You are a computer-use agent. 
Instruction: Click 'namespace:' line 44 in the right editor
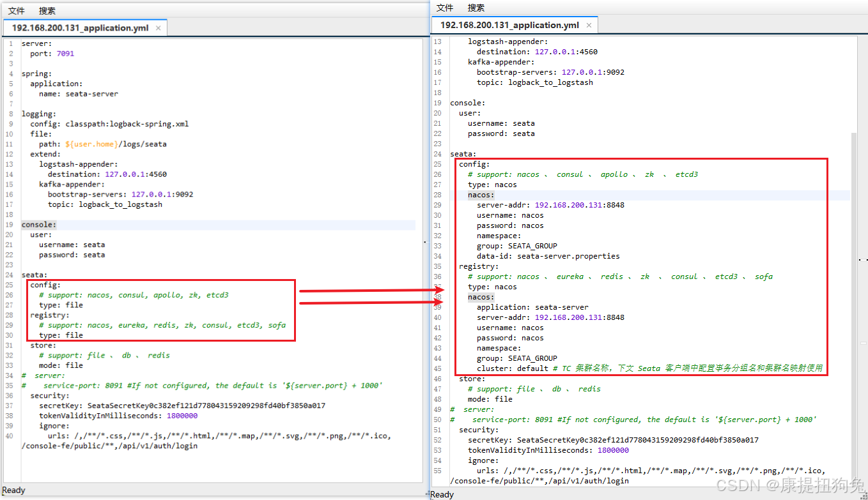pos(499,348)
